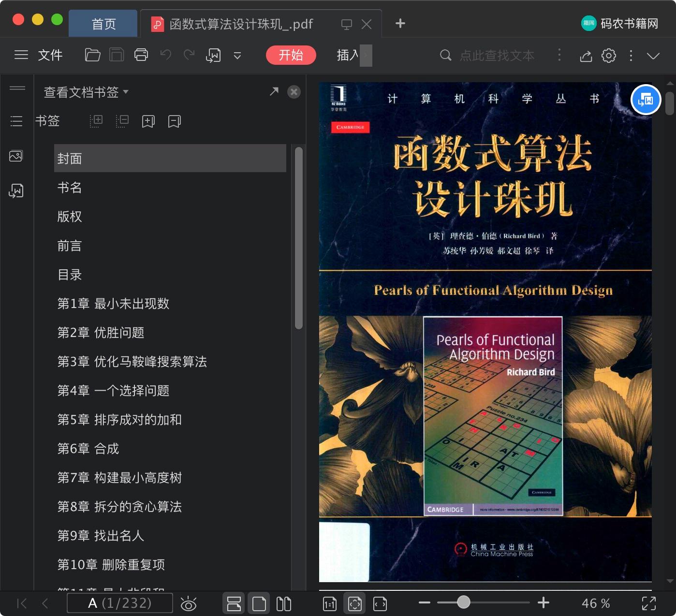Toggle the sidebar collapse handle at top
This screenshot has height=616, width=676.
(17, 88)
